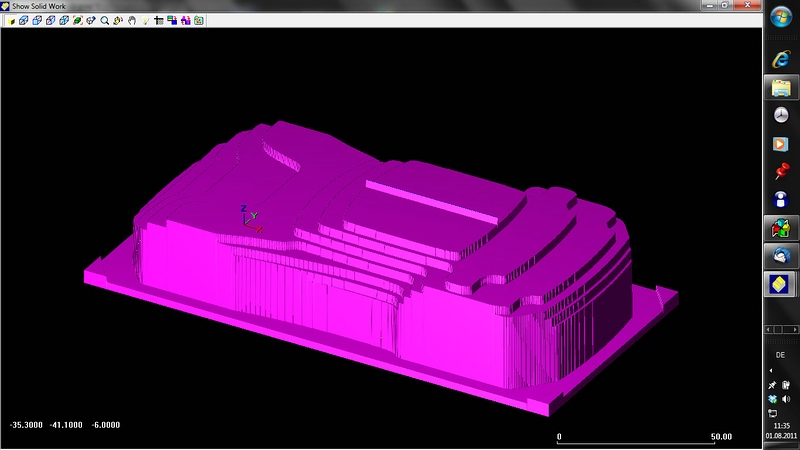
Task: Click the first blue wireframe cube view icon
Action: [x=23, y=20]
